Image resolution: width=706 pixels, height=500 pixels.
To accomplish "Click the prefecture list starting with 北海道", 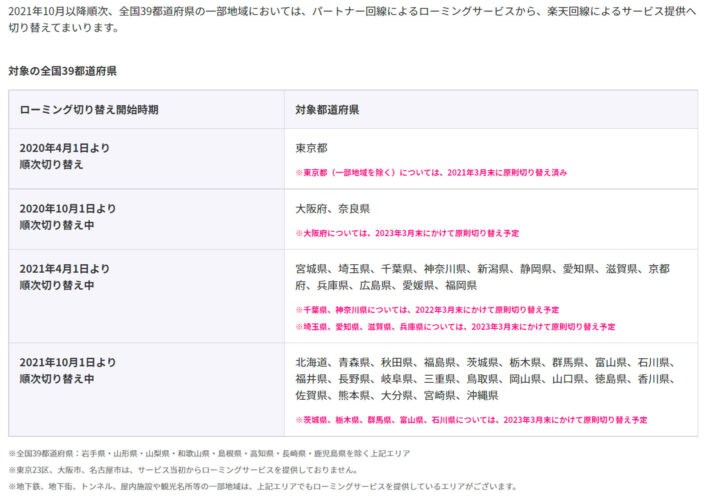I will (x=484, y=378).
